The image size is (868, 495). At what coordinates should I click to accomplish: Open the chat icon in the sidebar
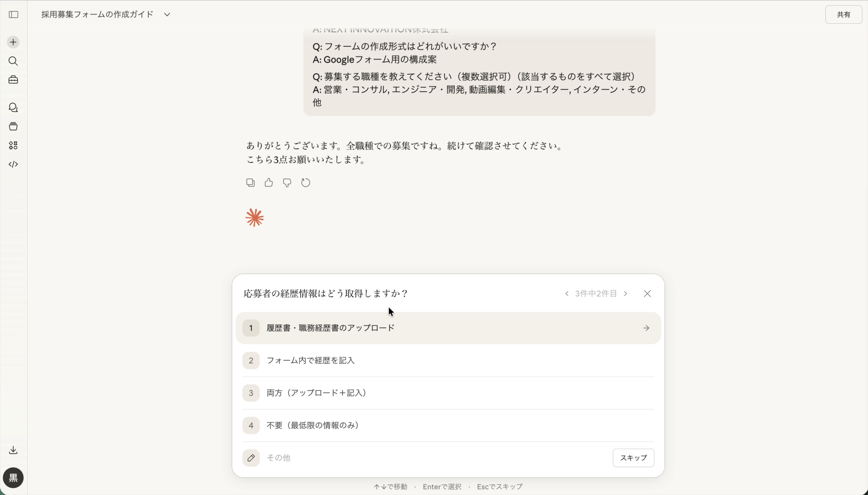point(14,108)
